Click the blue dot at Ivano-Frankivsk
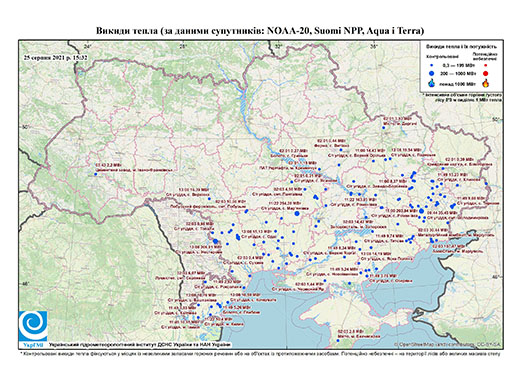Screen dimensions: 520x368 pos(96,174)
